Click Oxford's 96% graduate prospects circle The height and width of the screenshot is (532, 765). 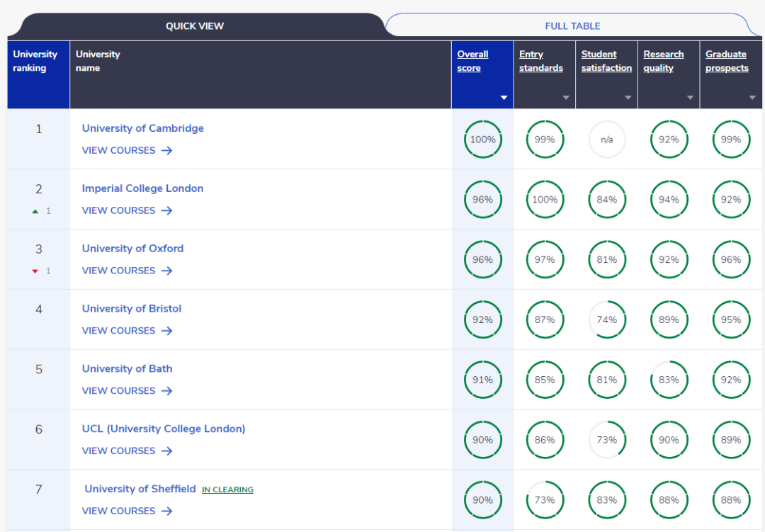pyautogui.click(x=731, y=260)
